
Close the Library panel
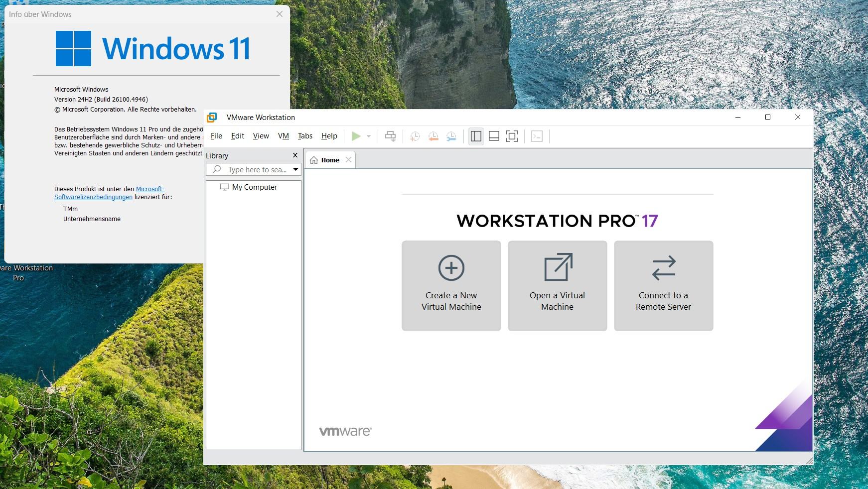(x=295, y=155)
